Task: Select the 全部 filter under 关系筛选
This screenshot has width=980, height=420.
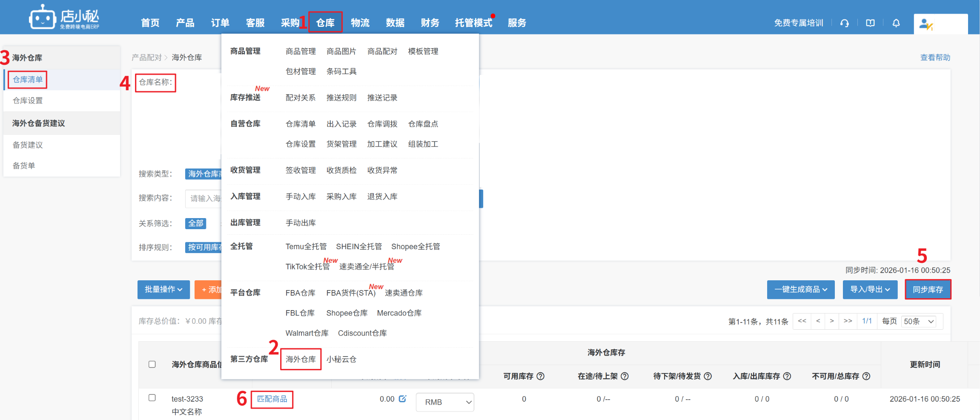Action: pyautogui.click(x=196, y=223)
